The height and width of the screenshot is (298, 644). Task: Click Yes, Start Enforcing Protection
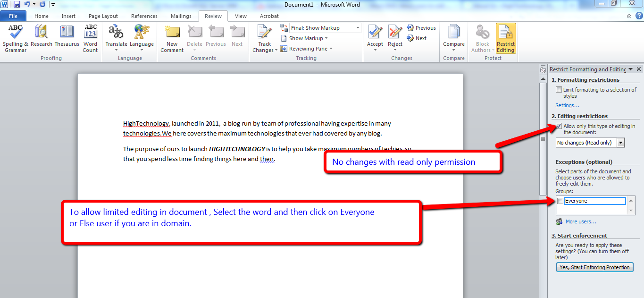coord(594,267)
